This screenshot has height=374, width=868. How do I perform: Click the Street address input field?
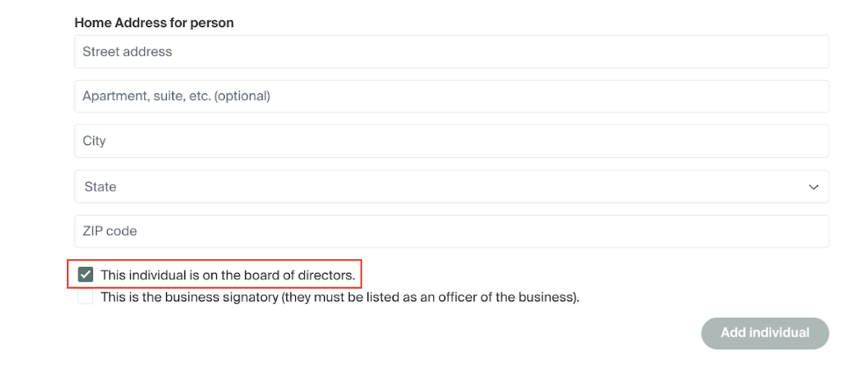pos(452,52)
